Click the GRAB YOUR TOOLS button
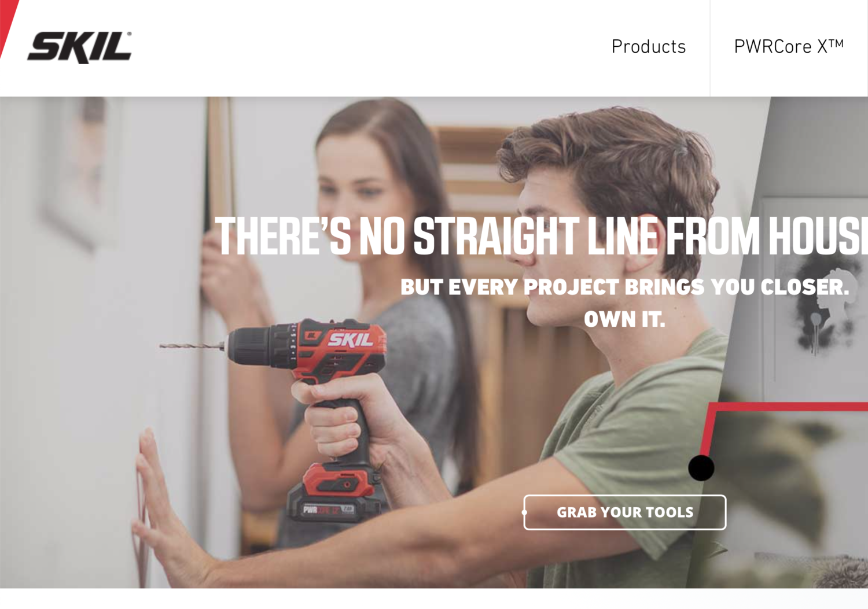The image size is (868, 609). 625,512
